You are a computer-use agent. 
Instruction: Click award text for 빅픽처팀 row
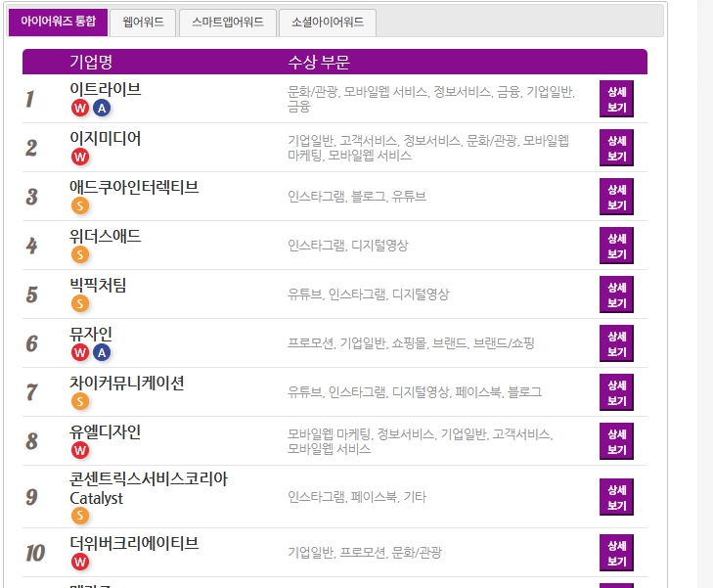369,294
